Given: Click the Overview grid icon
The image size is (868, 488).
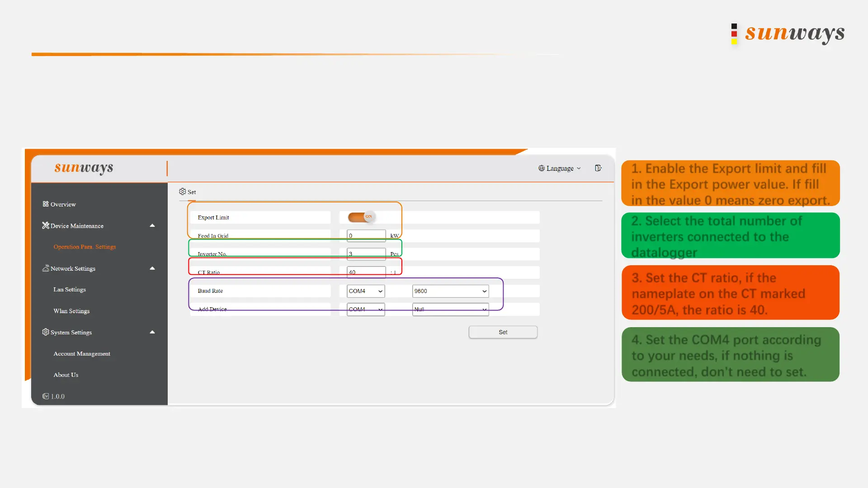Looking at the screenshot, I should [45, 204].
